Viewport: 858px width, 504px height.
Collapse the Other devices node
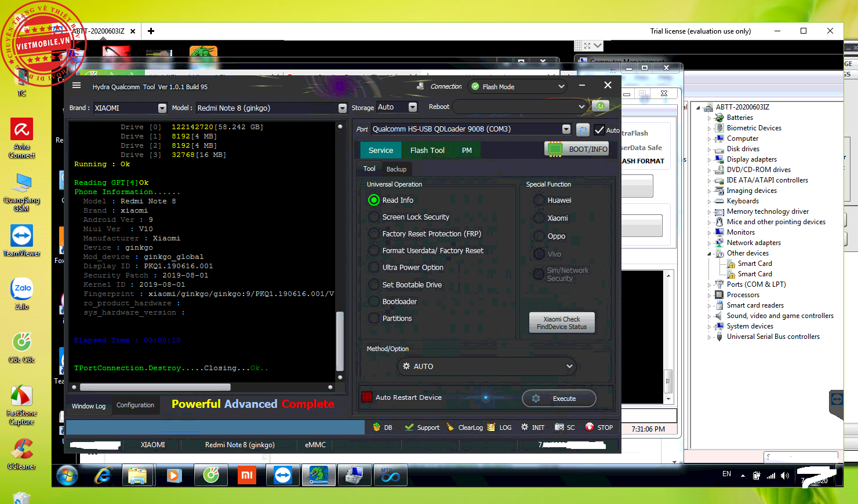pyautogui.click(x=709, y=254)
